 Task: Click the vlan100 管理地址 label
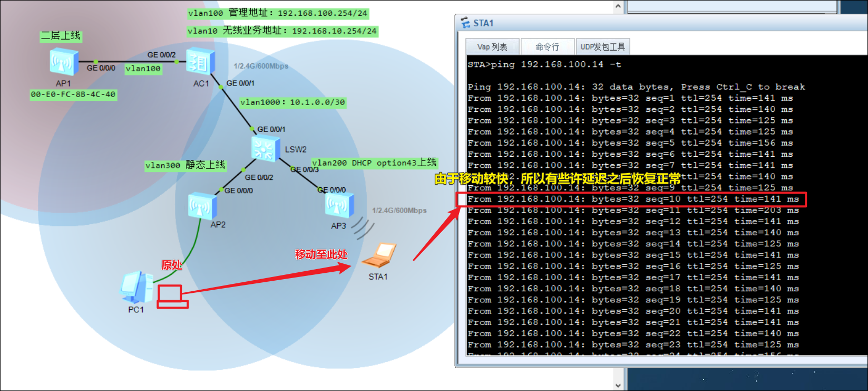278,13
